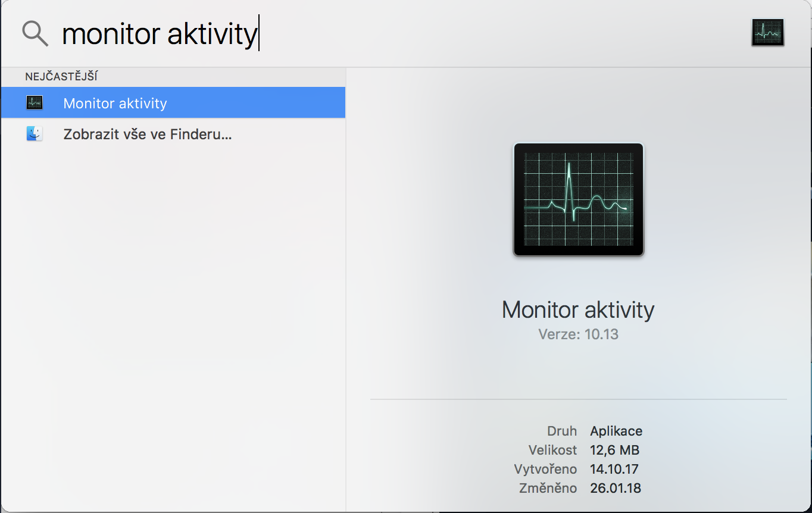Click the Monitor aktivity icon in results list
Viewport: 812px width, 513px height.
tap(35, 103)
